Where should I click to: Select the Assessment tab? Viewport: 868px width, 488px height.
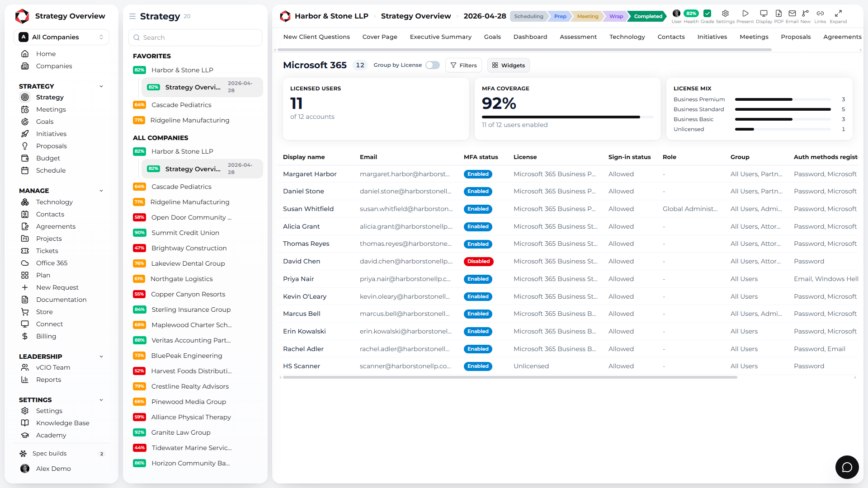(x=578, y=37)
